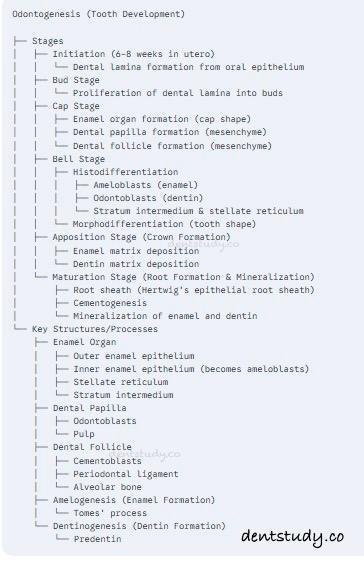
Task: Select Key Structures/Processes node
Action: [95, 329]
